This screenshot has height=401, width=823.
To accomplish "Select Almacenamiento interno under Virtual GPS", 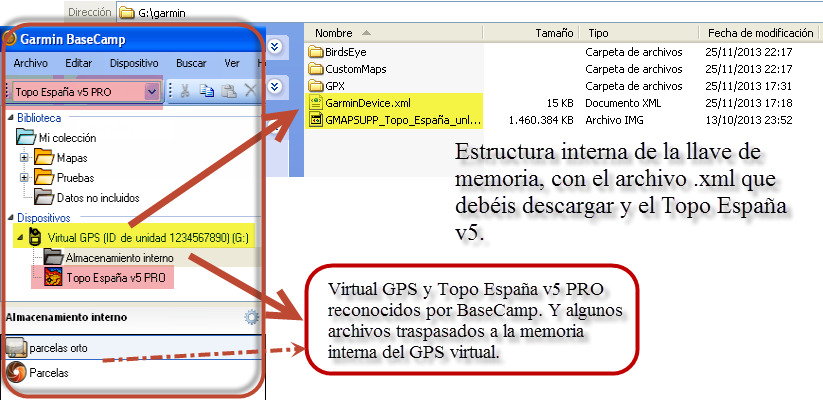I will (x=119, y=258).
